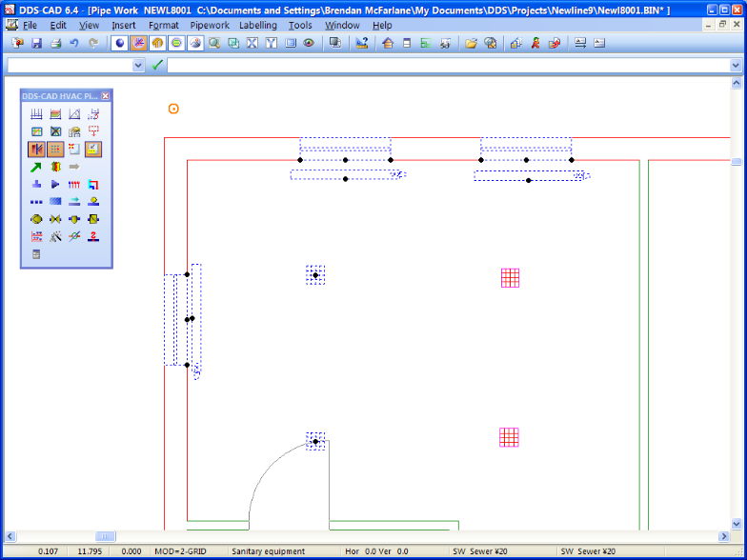This screenshot has height=560, width=747.
Task: Click the red number 2 pipe tool
Action: coord(93,236)
